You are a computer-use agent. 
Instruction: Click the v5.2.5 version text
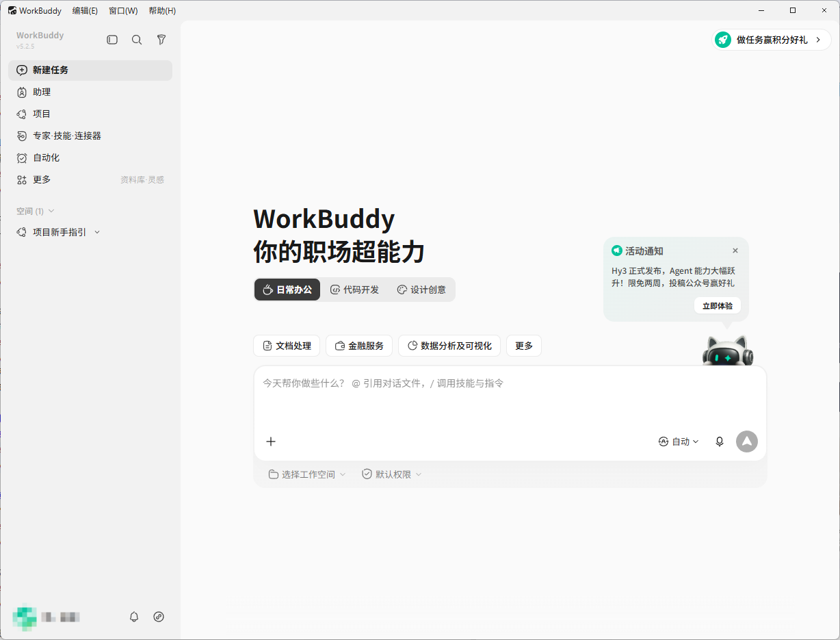[x=25, y=47]
